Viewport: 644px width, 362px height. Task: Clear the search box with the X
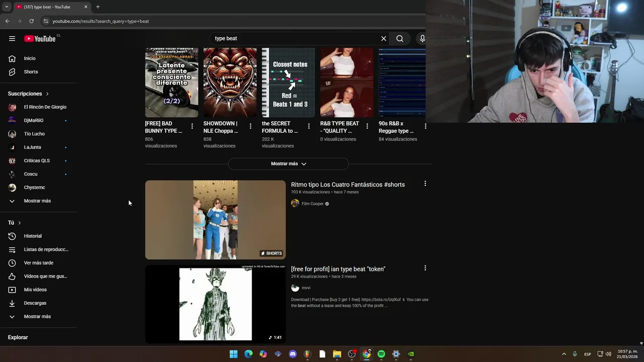pyautogui.click(x=383, y=39)
